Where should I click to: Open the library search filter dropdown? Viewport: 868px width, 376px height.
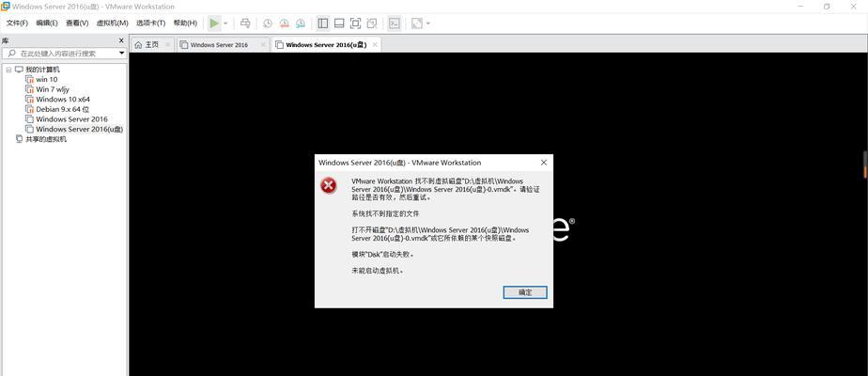click(x=122, y=54)
